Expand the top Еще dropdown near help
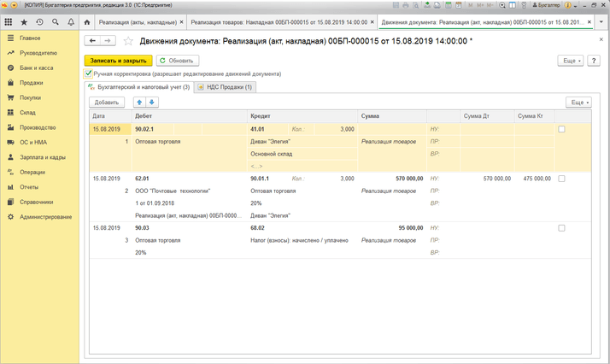 pyautogui.click(x=570, y=61)
